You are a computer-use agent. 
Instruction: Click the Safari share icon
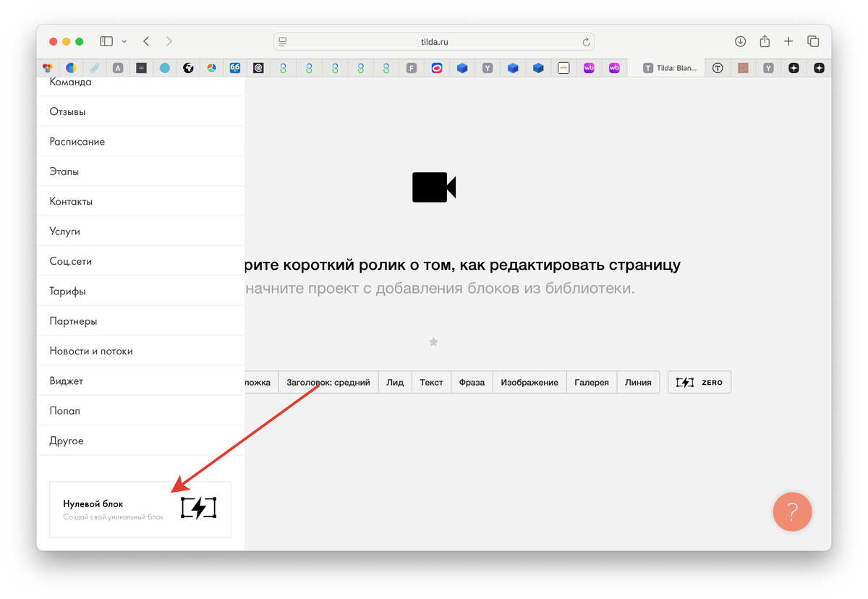click(765, 41)
